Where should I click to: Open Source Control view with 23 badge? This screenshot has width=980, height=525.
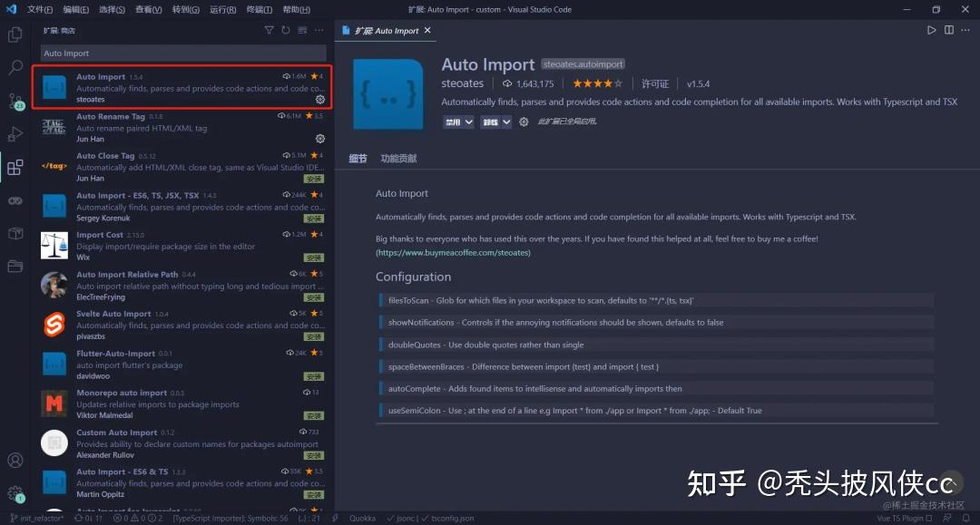click(x=15, y=101)
